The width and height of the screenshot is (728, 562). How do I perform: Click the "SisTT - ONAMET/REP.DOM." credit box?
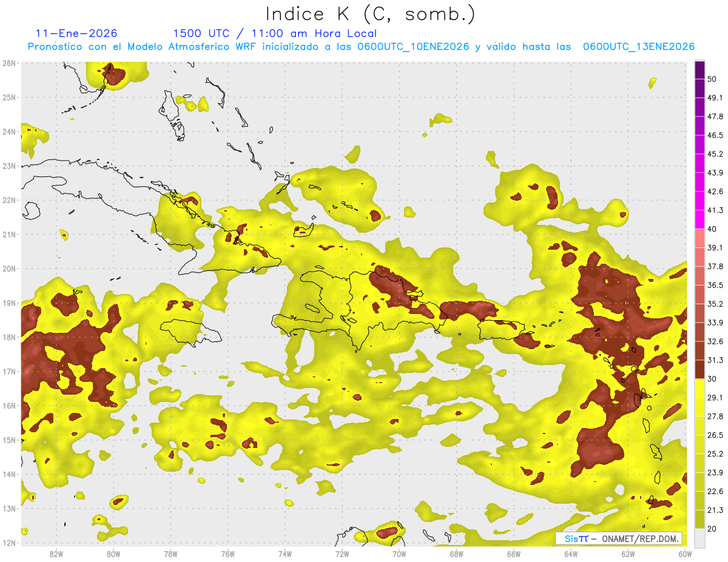(619, 538)
